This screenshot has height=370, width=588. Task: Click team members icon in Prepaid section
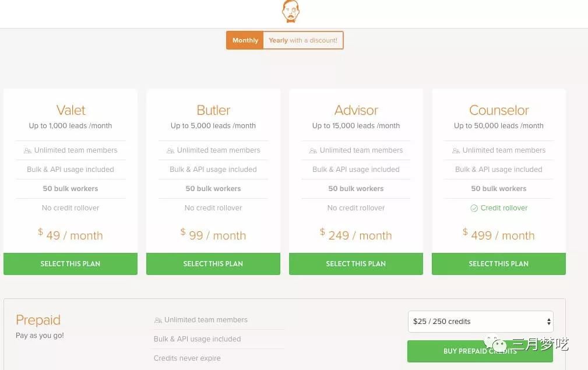158,320
